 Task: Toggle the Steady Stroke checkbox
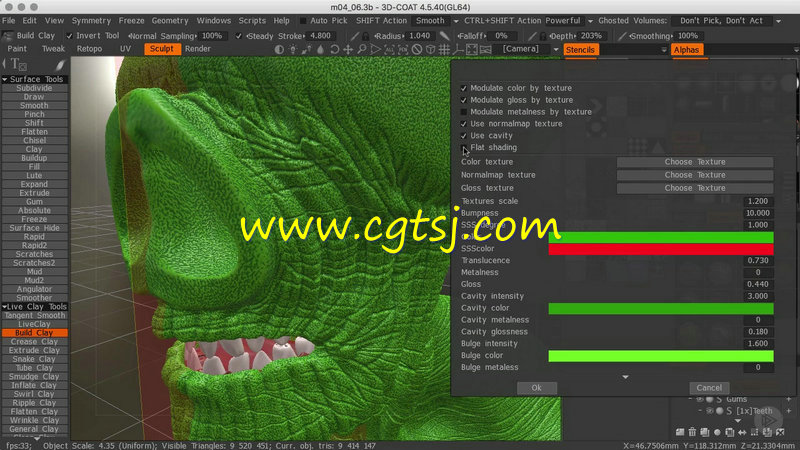tap(239, 36)
